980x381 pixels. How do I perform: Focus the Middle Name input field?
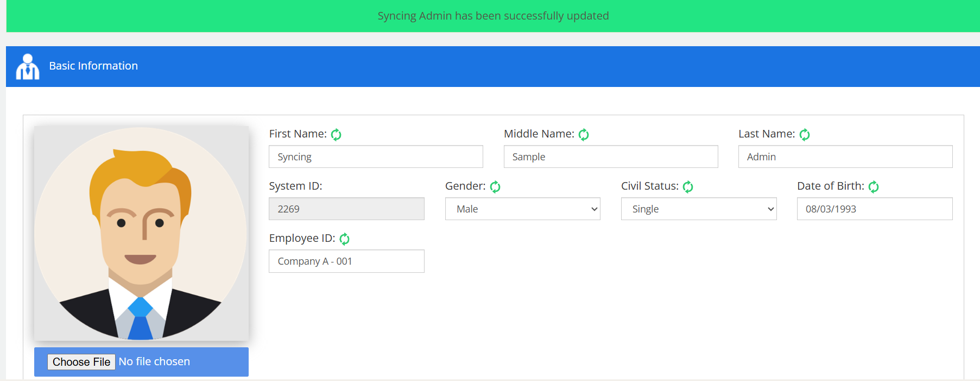tap(610, 157)
